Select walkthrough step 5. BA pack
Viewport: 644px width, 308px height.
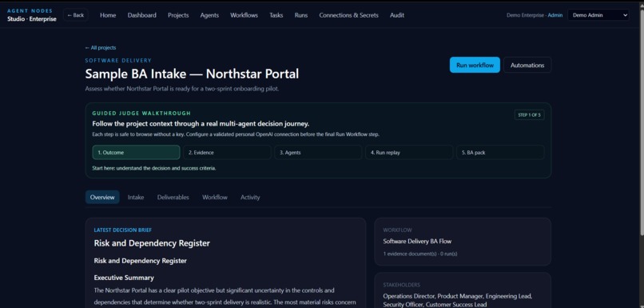[x=500, y=152]
